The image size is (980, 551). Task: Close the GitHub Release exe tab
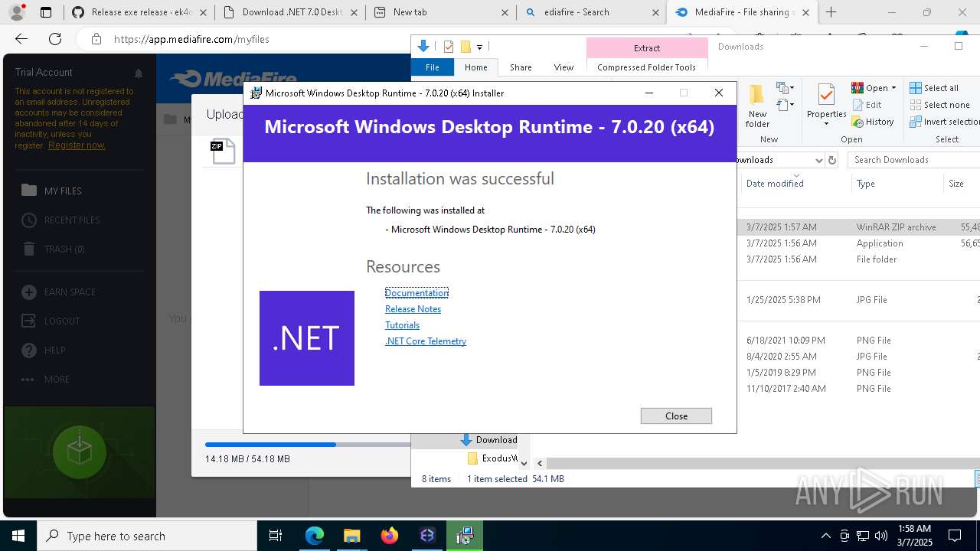203,12
